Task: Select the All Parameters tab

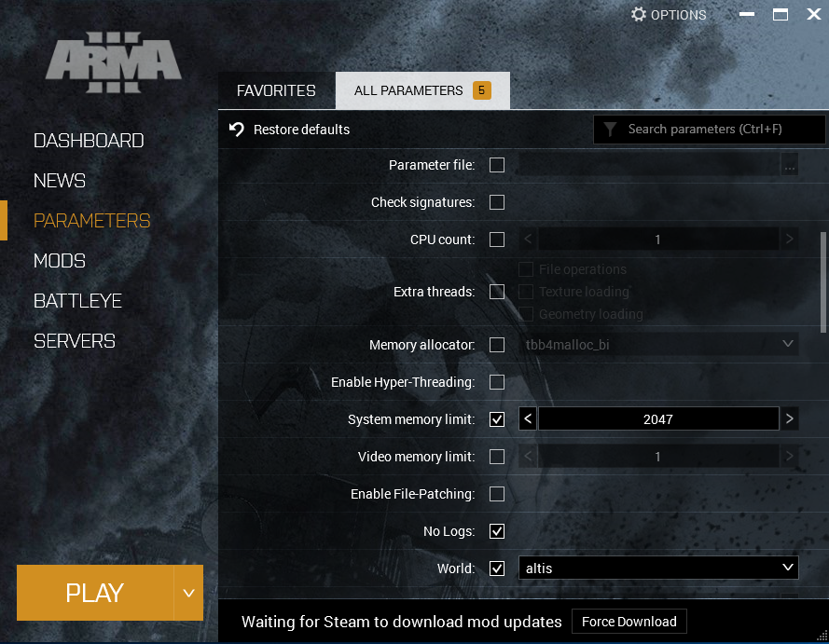Action: [x=422, y=90]
